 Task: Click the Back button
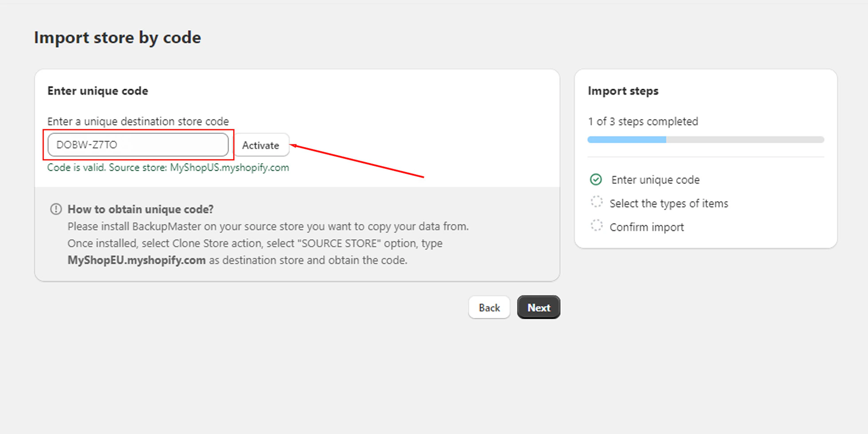click(x=489, y=307)
